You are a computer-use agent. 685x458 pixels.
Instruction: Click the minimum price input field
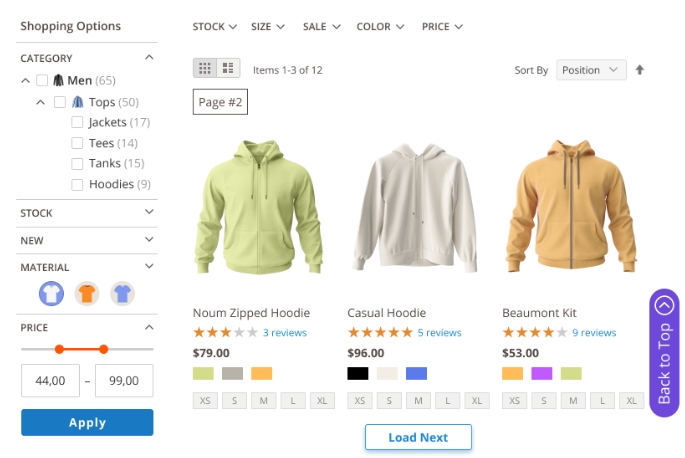50,381
